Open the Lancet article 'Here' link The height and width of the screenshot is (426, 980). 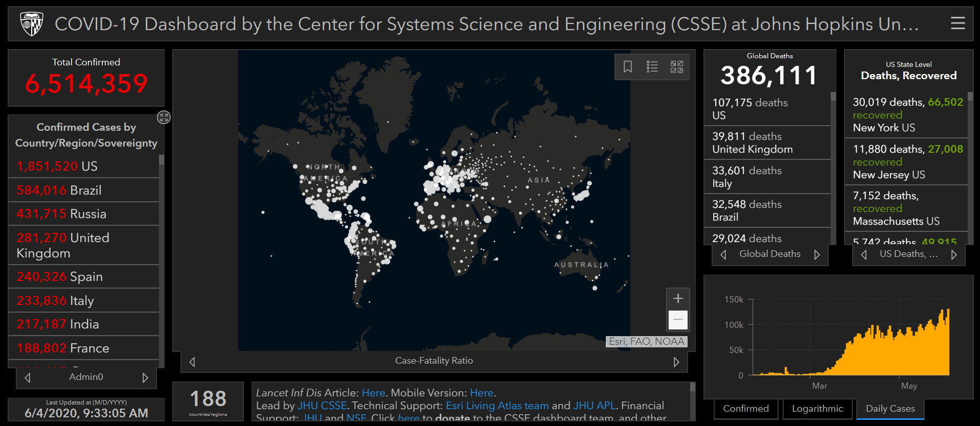[373, 393]
